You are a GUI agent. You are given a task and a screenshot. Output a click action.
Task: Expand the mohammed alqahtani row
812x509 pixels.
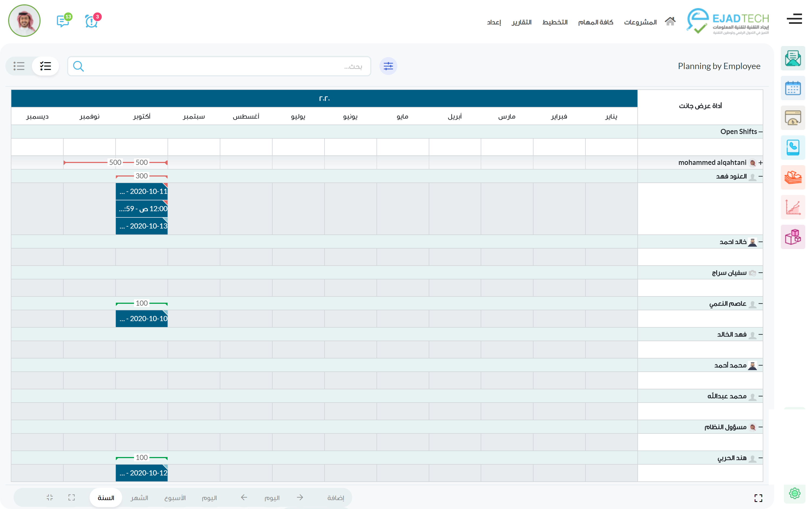pyautogui.click(x=760, y=163)
